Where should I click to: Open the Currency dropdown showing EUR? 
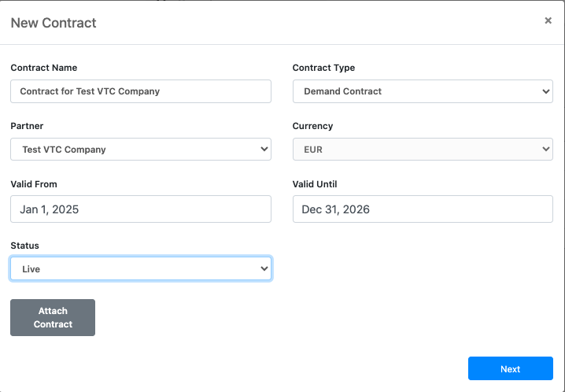tap(423, 149)
